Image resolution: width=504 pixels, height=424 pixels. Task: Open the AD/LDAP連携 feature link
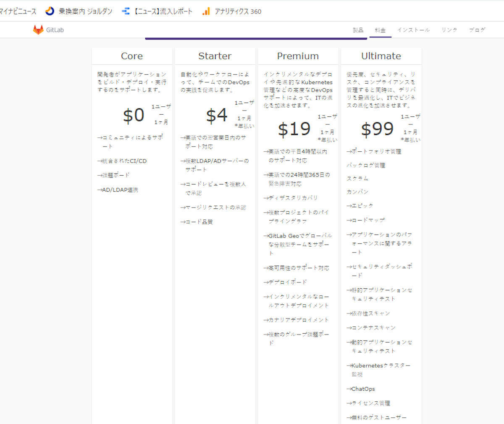tap(118, 190)
